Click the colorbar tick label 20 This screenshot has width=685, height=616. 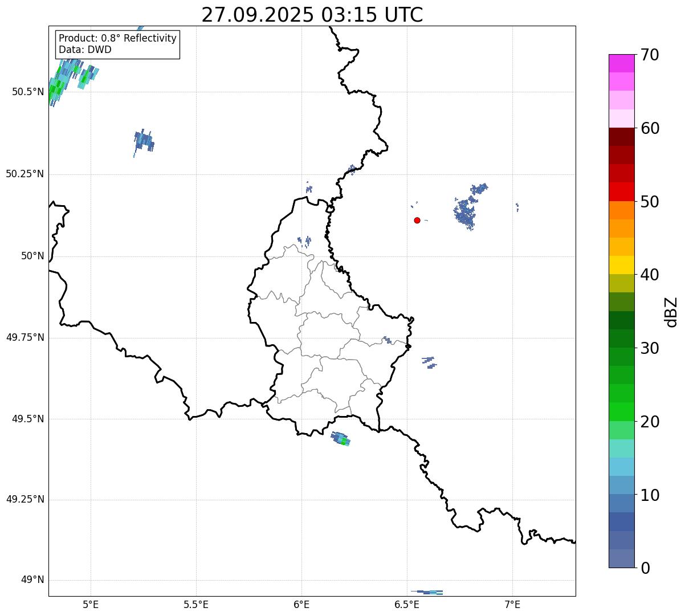click(x=650, y=422)
